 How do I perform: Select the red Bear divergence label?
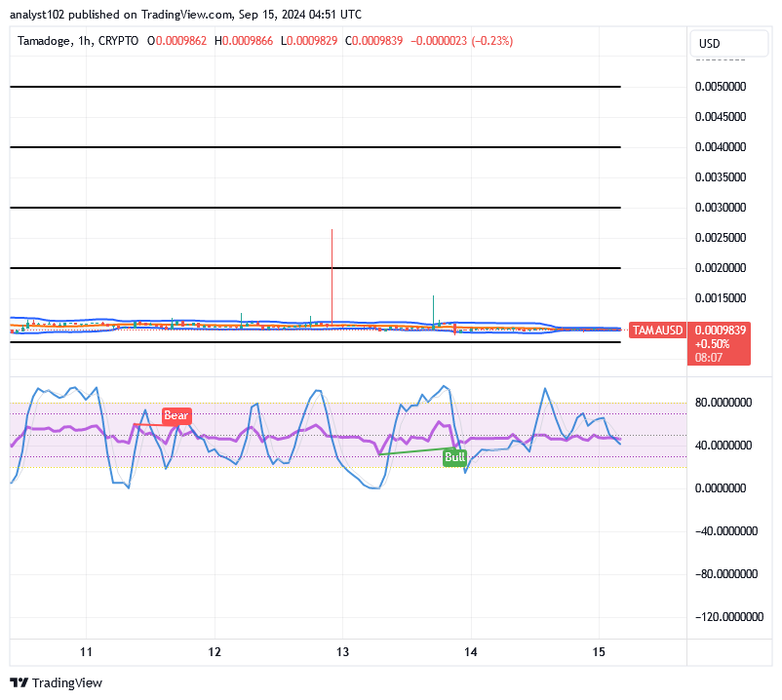pos(176,415)
